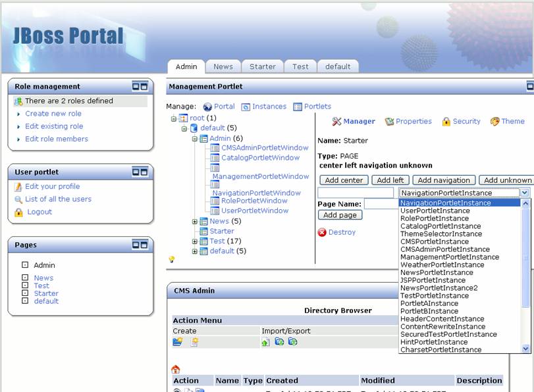Click the Add left button
The height and width of the screenshot is (392, 534).
[x=390, y=180]
